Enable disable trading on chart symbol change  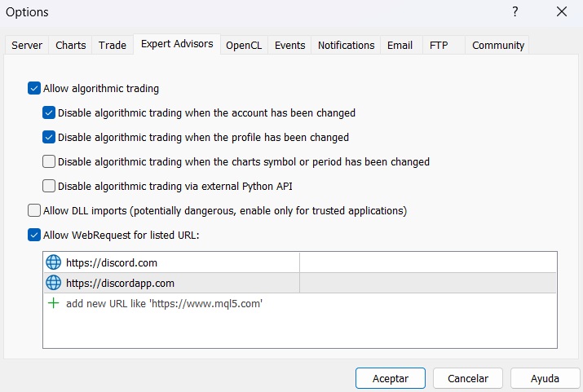pyautogui.click(x=50, y=161)
